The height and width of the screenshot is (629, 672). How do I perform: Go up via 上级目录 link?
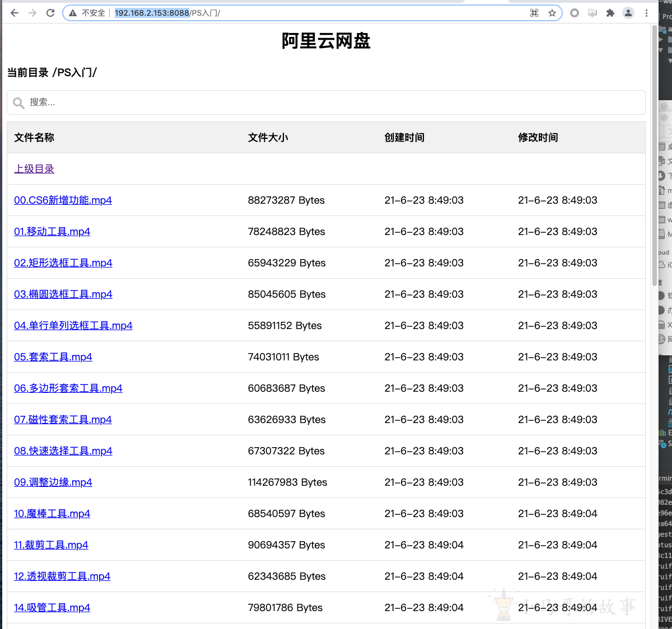(x=34, y=169)
